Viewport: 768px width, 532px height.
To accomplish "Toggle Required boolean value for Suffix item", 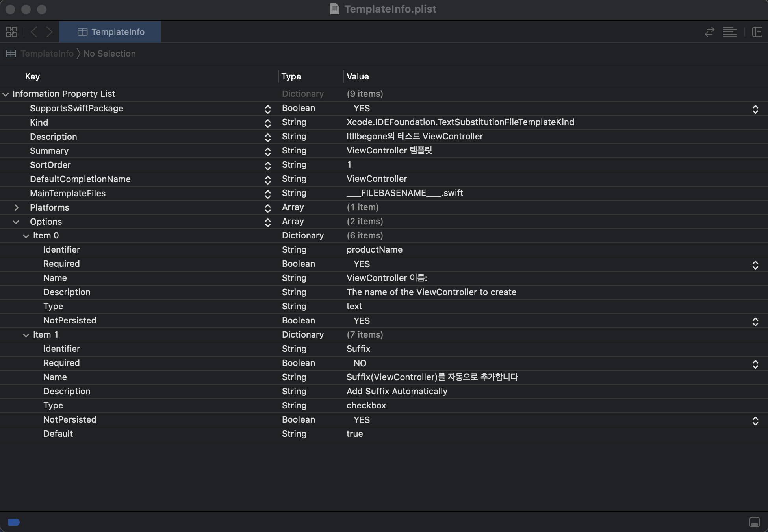I will click(755, 364).
